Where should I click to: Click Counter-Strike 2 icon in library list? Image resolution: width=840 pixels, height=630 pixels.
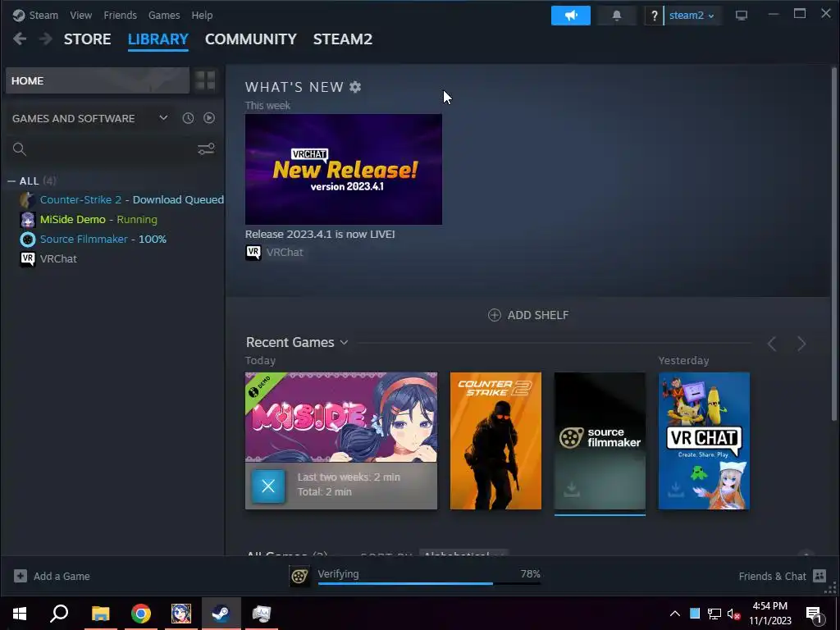(x=27, y=200)
